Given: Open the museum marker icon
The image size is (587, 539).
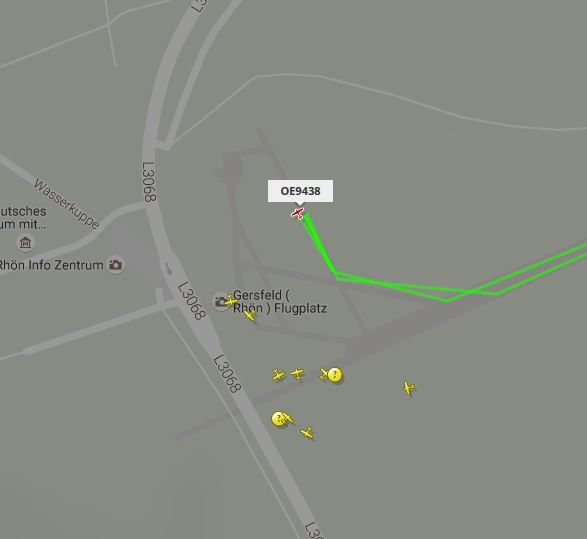Looking at the screenshot, I should [25, 243].
